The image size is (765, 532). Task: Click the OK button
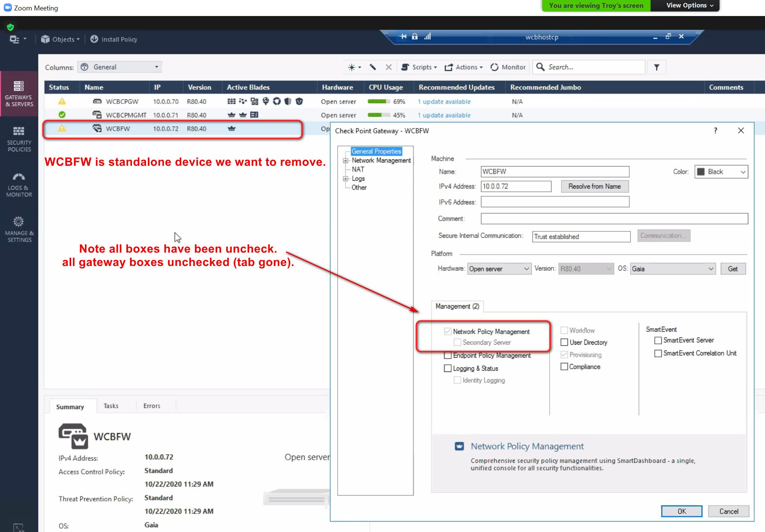coord(682,511)
